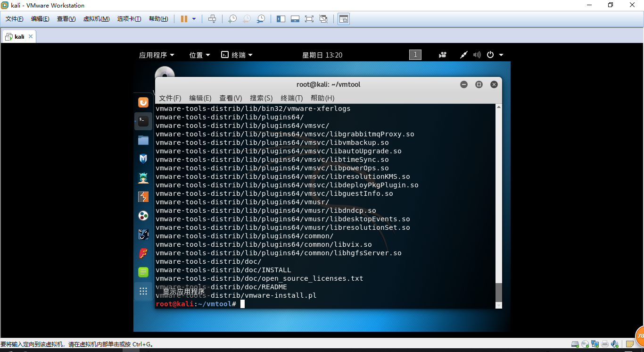Open the volume speaker icon in Kali top bar
Viewport: 644px width, 352px height.
click(x=477, y=55)
